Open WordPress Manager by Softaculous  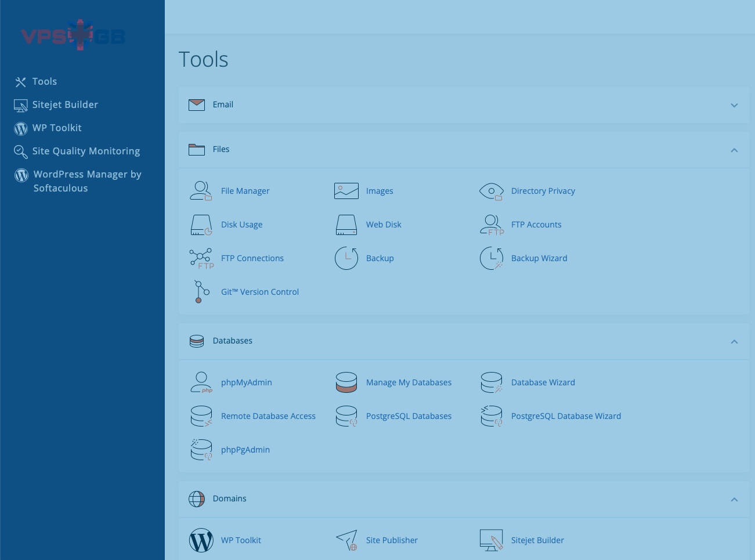87,181
